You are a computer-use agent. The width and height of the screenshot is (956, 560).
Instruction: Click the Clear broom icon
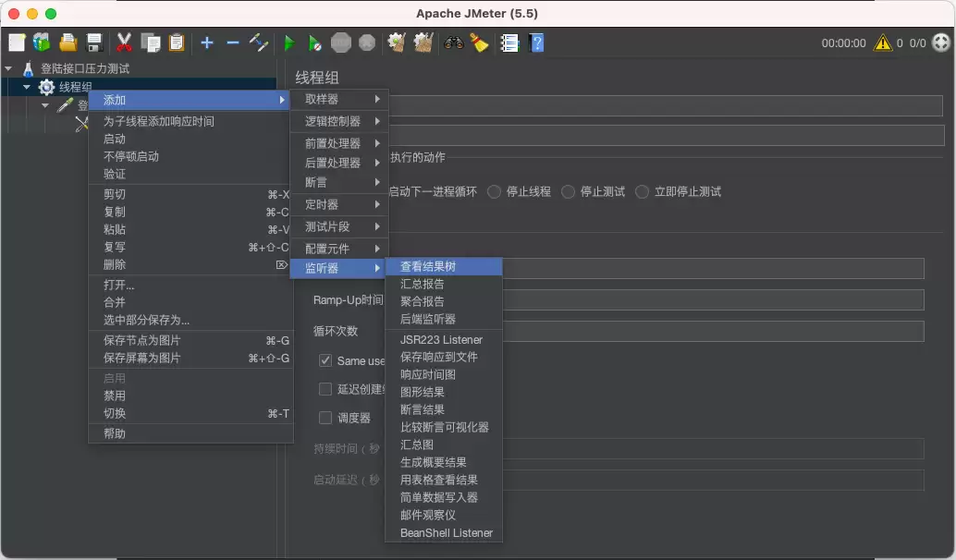pyautogui.click(x=397, y=43)
